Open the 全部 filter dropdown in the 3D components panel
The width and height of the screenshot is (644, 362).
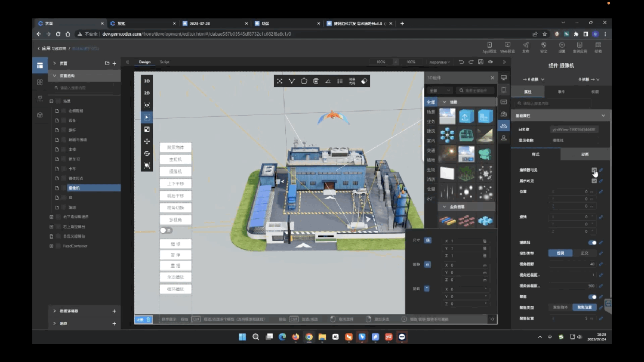(x=439, y=90)
